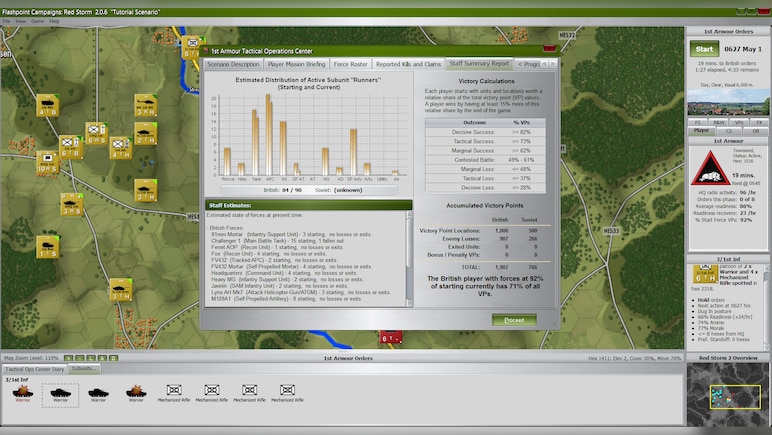
Task: Open the partially shown Progress tab
Action: coord(528,64)
